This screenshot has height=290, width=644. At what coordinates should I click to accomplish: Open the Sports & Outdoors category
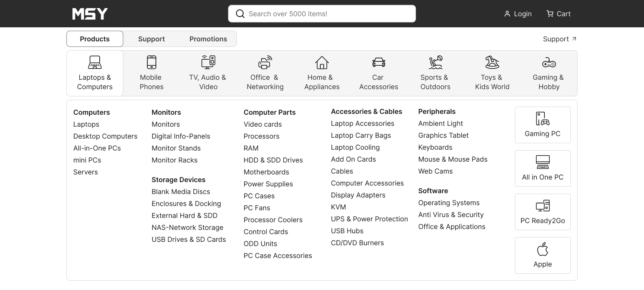coord(435,73)
